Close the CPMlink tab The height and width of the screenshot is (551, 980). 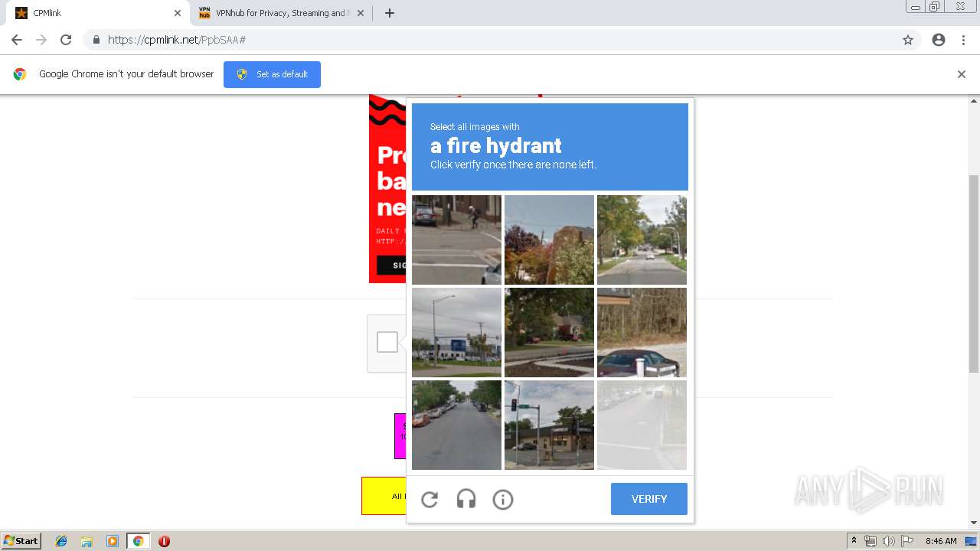177,13
